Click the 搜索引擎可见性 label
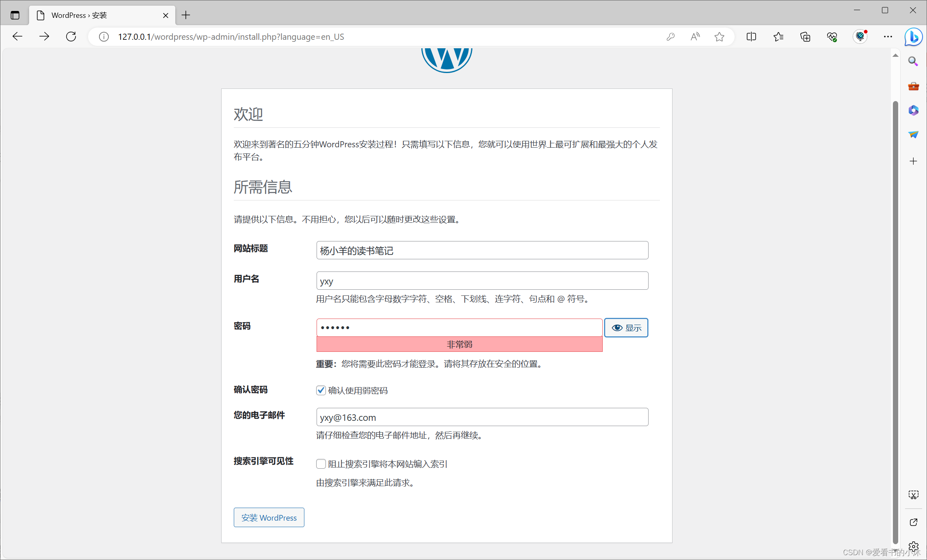 coord(263,461)
